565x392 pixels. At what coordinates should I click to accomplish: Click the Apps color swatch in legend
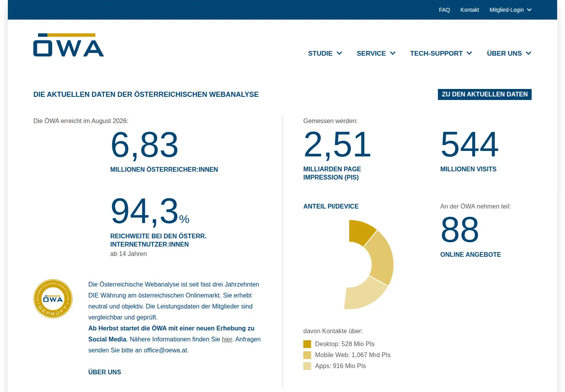307,366
